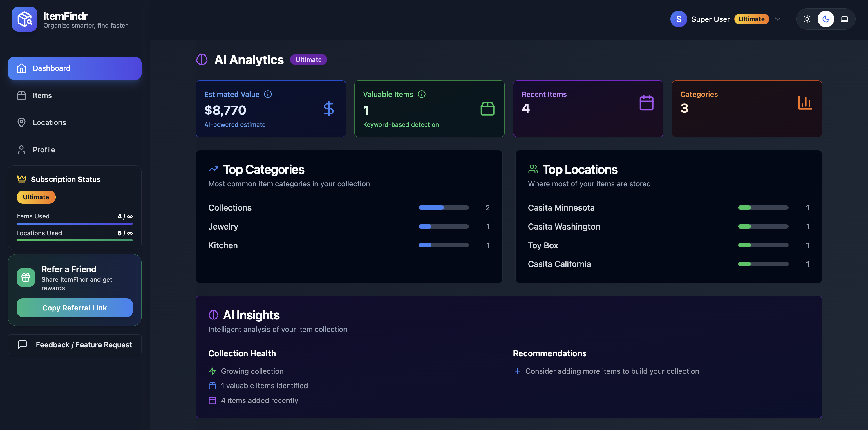Open the Recent Items card

click(x=588, y=109)
